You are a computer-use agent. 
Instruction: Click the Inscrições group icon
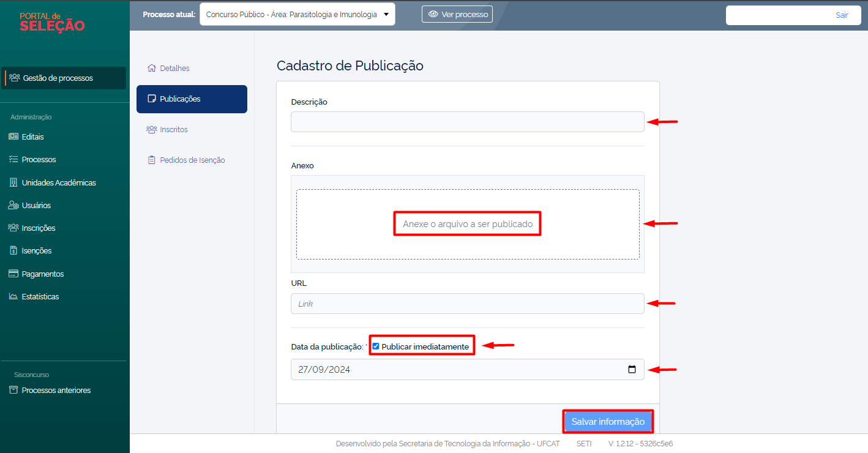13,228
